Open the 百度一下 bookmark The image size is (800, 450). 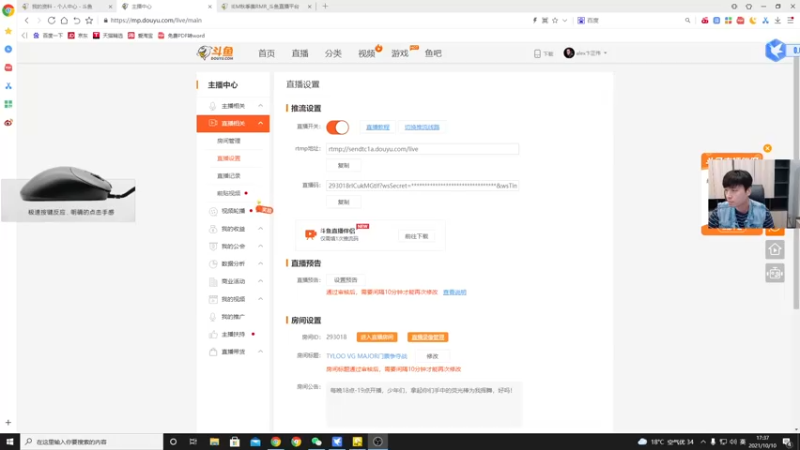48,36
